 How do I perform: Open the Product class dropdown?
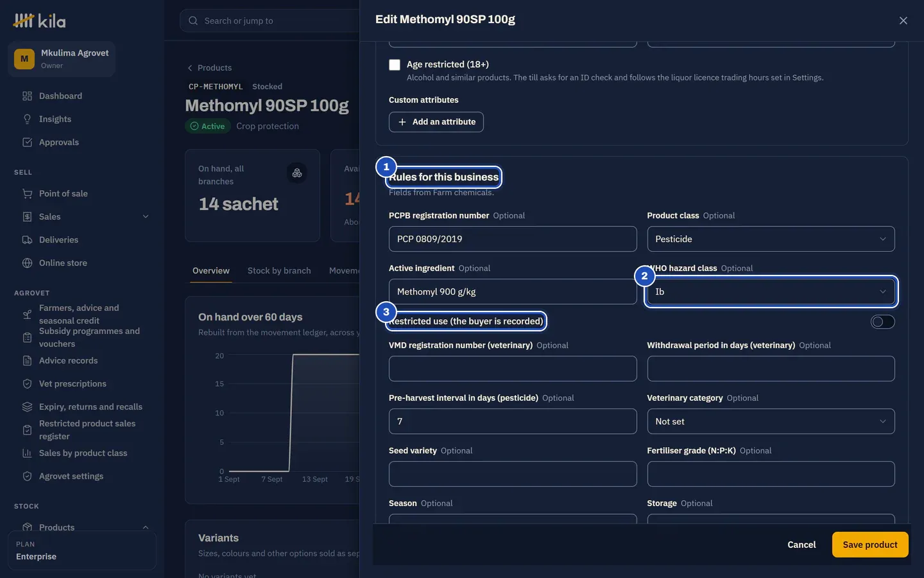771,239
